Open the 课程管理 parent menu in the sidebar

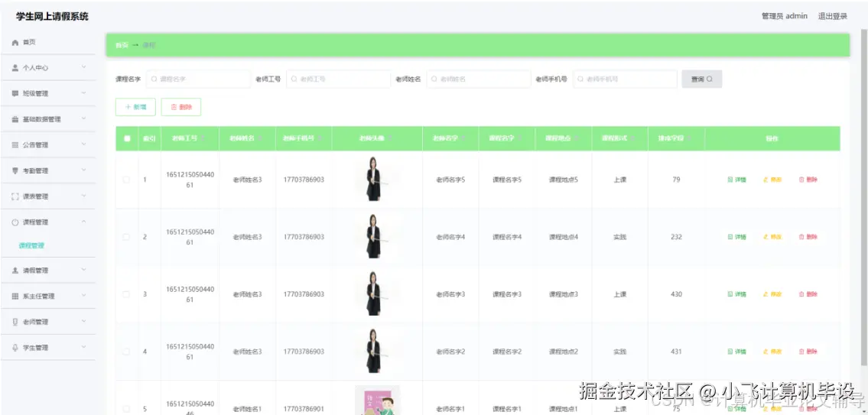coord(48,222)
